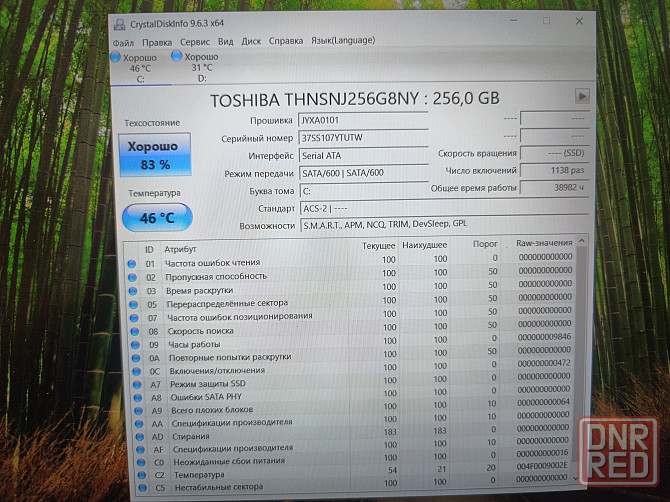Click the next disk arrow button
Viewport: 670px width, 502px height.
[582, 96]
